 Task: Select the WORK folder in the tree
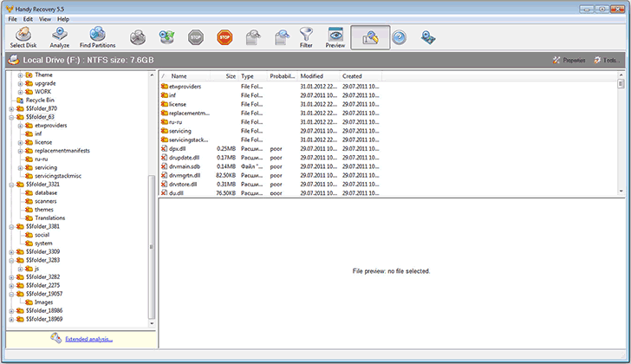43,92
